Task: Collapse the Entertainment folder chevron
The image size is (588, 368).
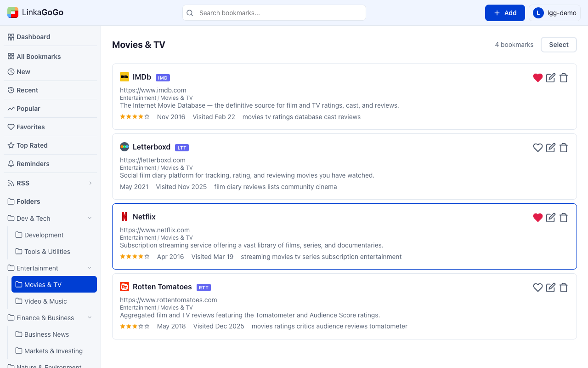Action: (x=90, y=268)
